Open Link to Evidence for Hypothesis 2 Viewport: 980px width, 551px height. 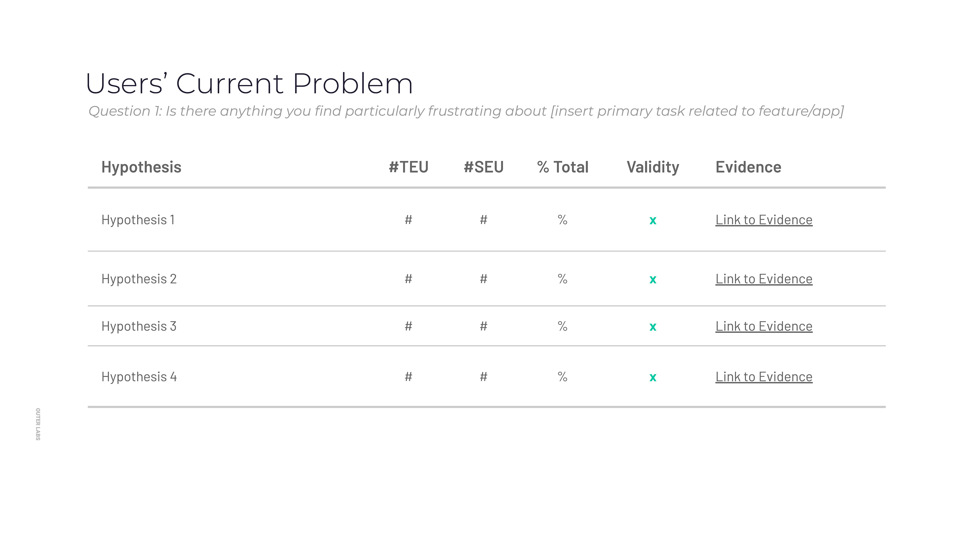[764, 279]
